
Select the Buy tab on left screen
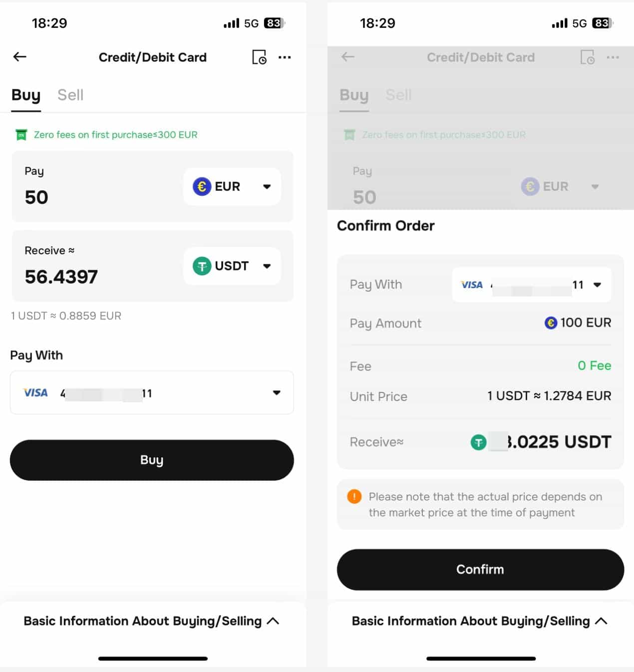26,95
